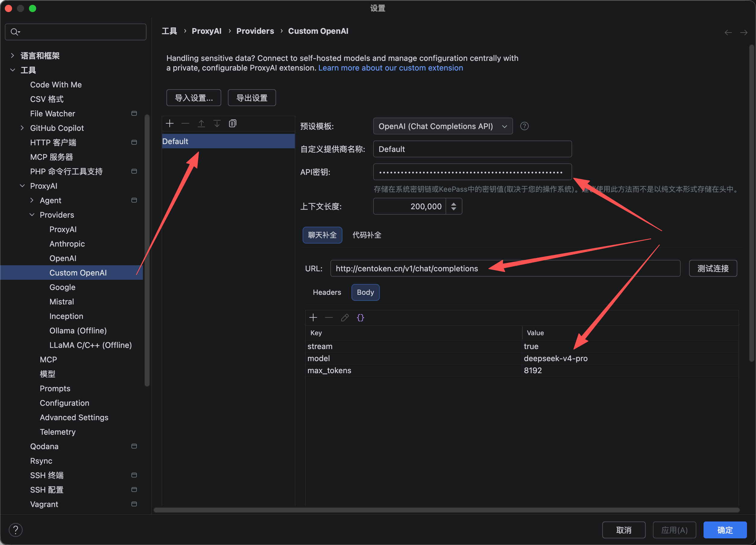756x545 pixels.
Task: Select the max_tokens key row
Action: [x=413, y=370]
